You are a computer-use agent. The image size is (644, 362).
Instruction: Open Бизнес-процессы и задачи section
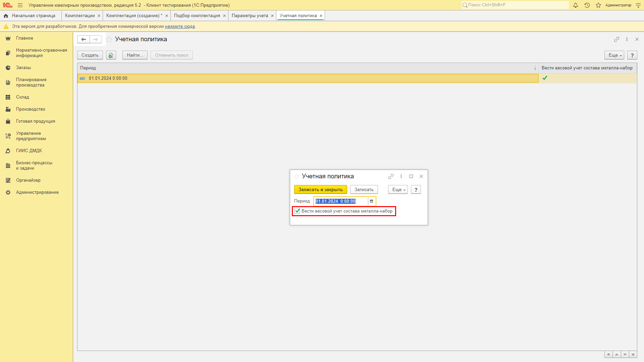34,166
